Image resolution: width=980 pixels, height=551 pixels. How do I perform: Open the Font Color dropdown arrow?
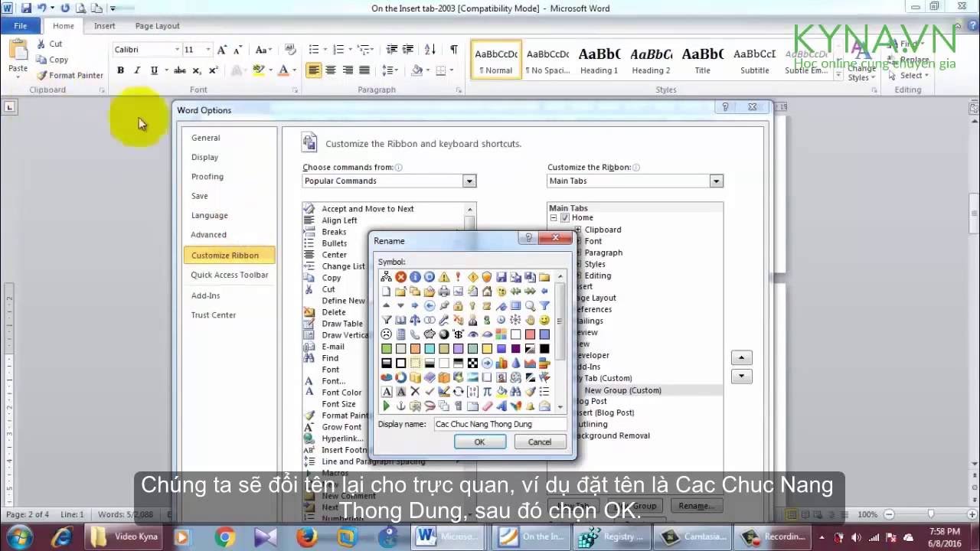(x=293, y=70)
